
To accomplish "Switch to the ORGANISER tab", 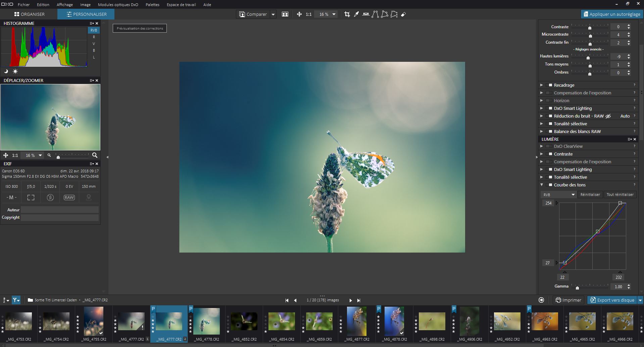I will point(29,14).
